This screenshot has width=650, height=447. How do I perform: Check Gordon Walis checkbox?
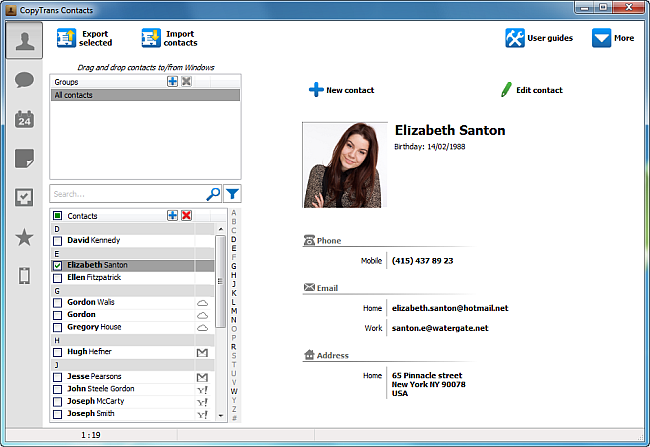click(58, 303)
